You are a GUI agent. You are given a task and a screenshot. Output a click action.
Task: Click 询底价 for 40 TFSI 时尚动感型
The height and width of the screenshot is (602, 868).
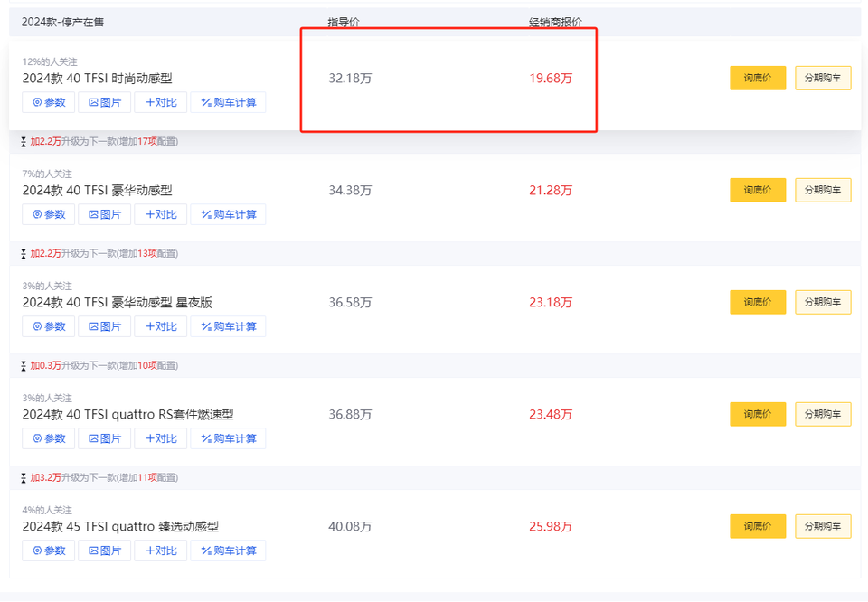tap(758, 79)
